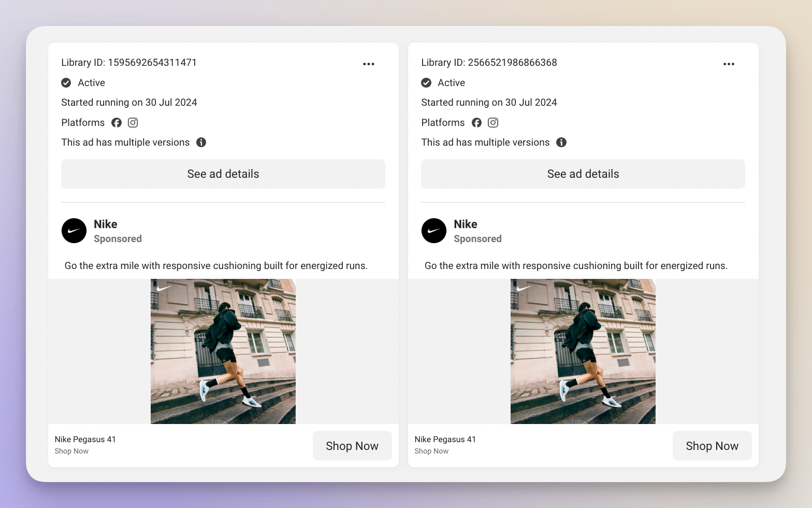Image resolution: width=812 pixels, height=508 pixels.
Task: Click start date text on ad 2566521986866368
Action: (x=489, y=103)
